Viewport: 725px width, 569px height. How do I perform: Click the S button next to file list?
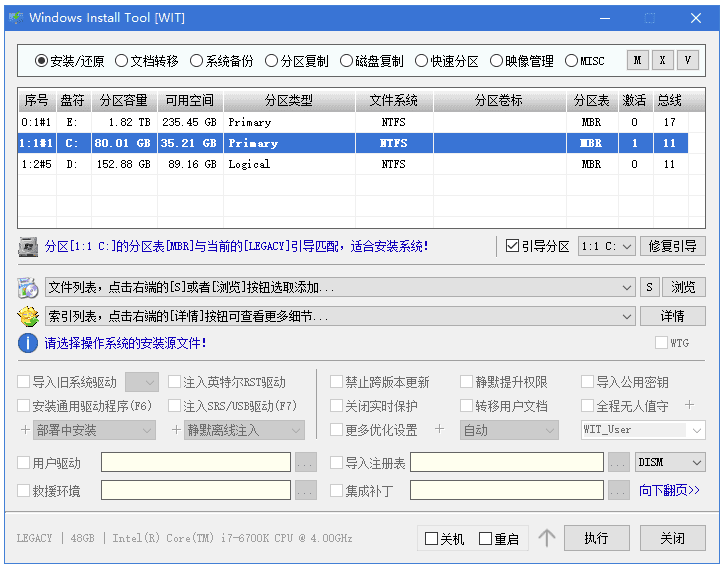click(x=650, y=288)
